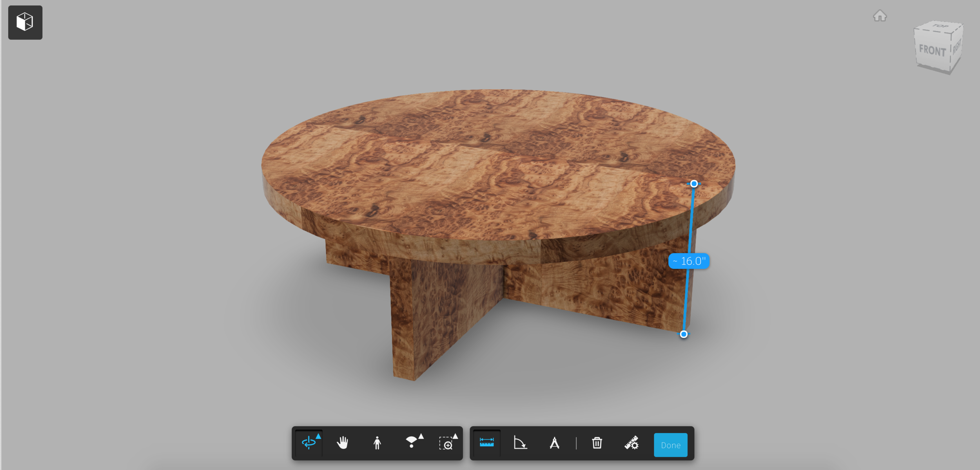Click the Done button
980x470 pixels.
tap(670, 445)
